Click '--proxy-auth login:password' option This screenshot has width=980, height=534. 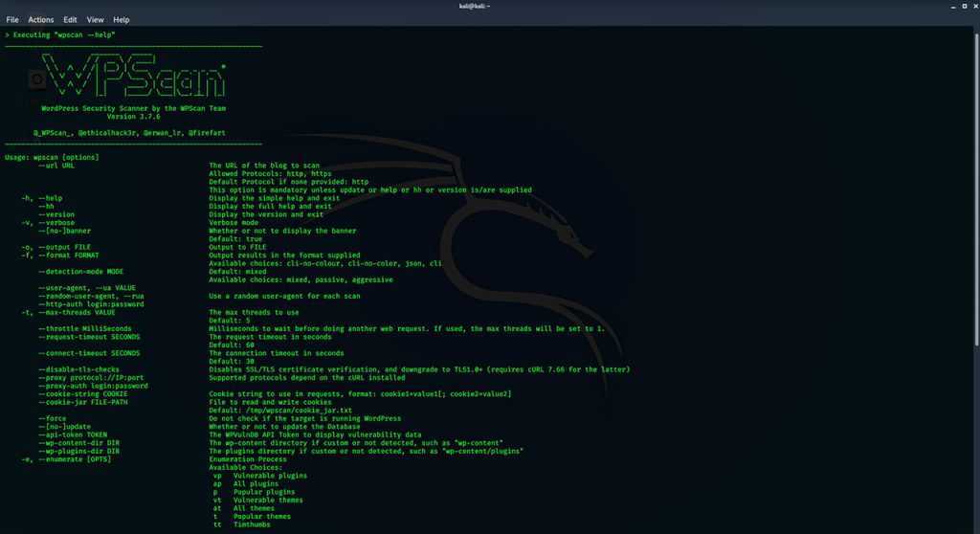pos(93,385)
